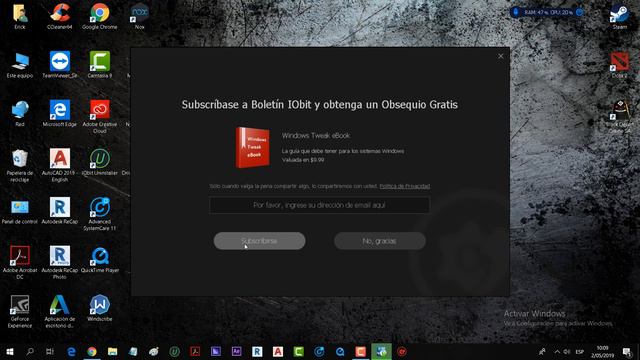
Task: Focus the email address input field
Action: (x=319, y=205)
